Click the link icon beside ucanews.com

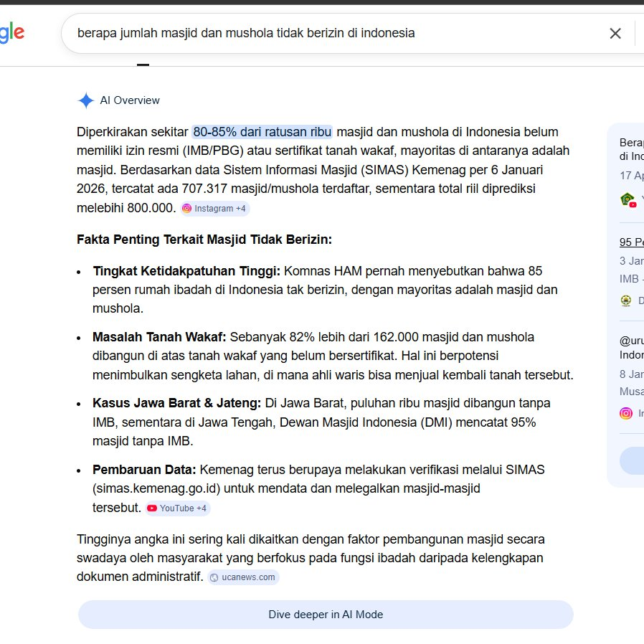click(x=214, y=578)
